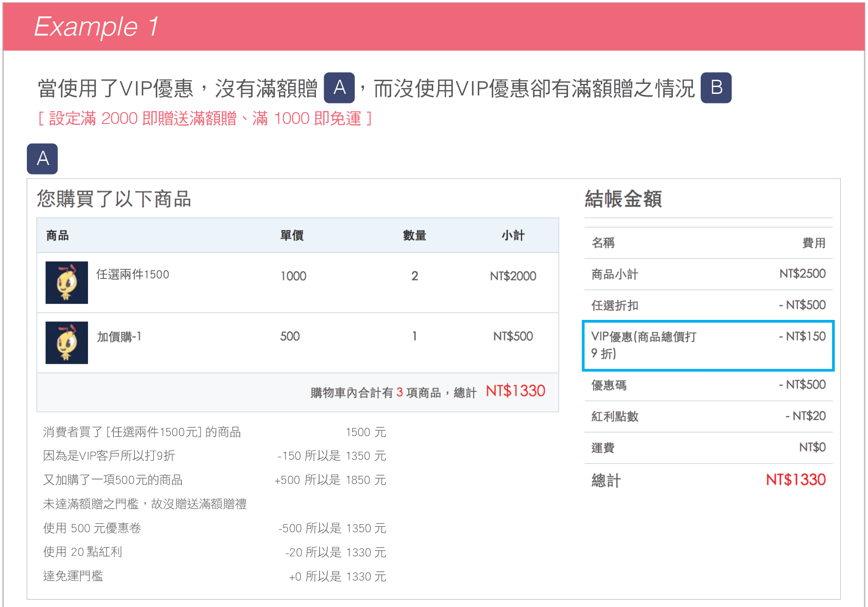
Task: Click unit price 500 for 加價購-1
Action: [290, 336]
